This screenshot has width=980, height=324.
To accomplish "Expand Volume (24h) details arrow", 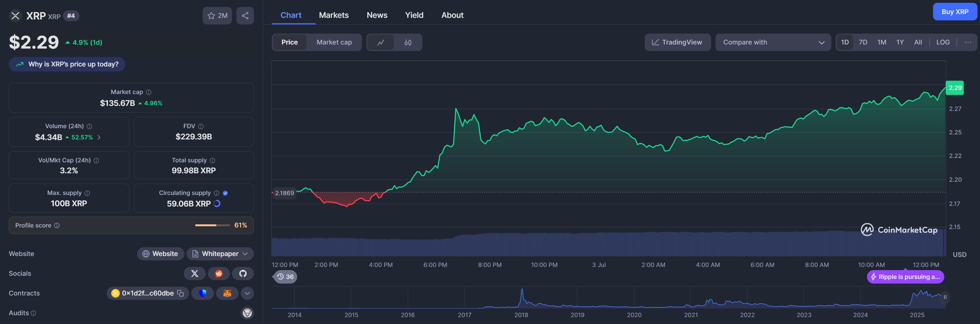I will (99, 138).
